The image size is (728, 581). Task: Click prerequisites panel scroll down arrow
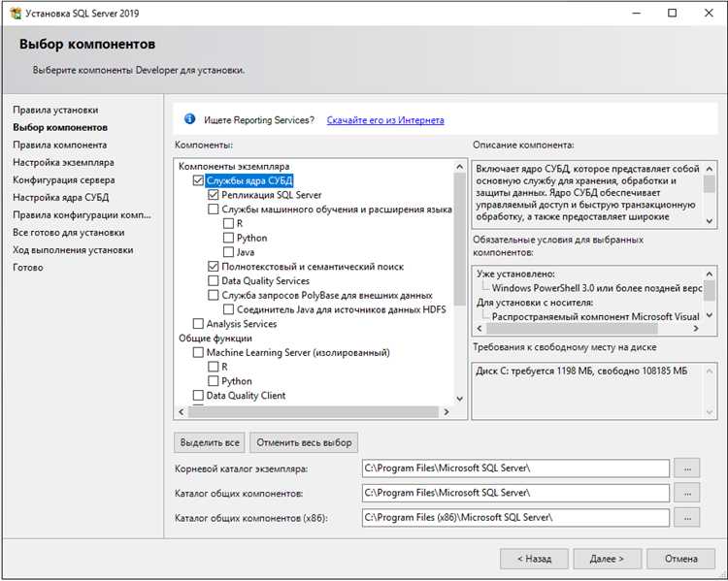click(x=709, y=315)
